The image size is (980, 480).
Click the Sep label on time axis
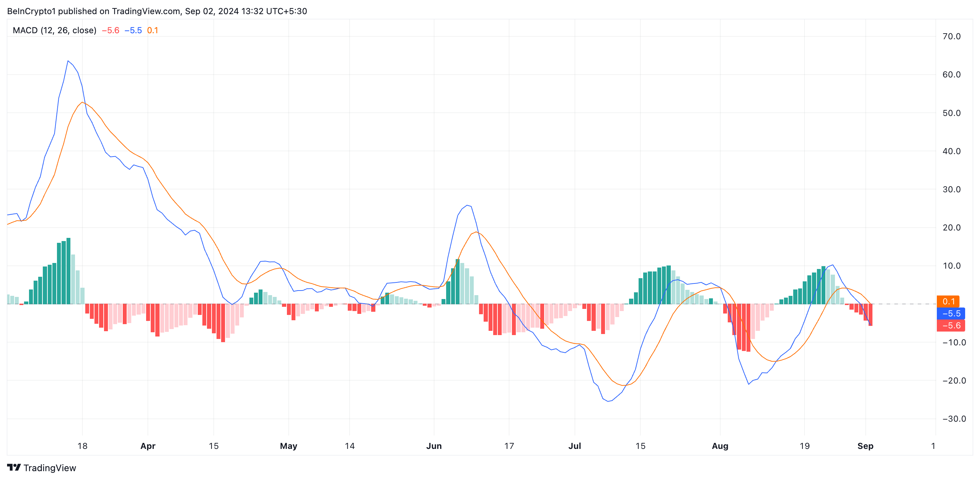865,446
